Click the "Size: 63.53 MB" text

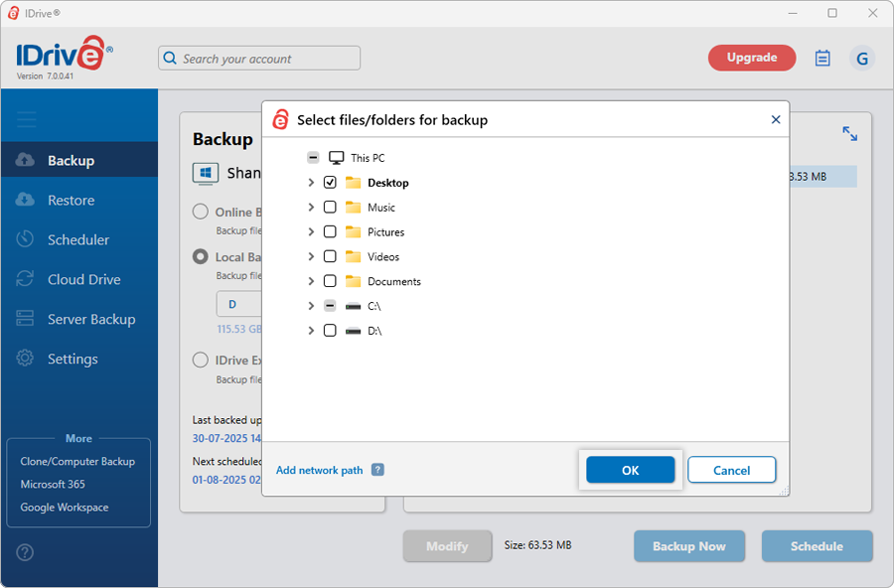pos(537,545)
